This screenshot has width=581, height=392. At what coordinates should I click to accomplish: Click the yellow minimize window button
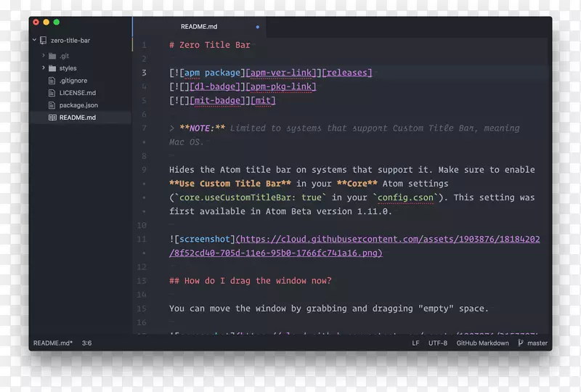(x=46, y=23)
